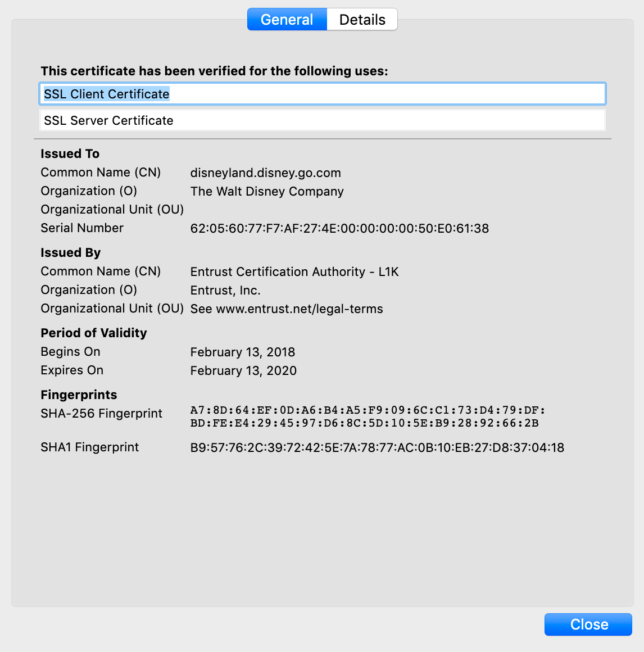This screenshot has height=652, width=644.
Task: Click the common name disneyland.disney.go.com
Action: [265, 173]
